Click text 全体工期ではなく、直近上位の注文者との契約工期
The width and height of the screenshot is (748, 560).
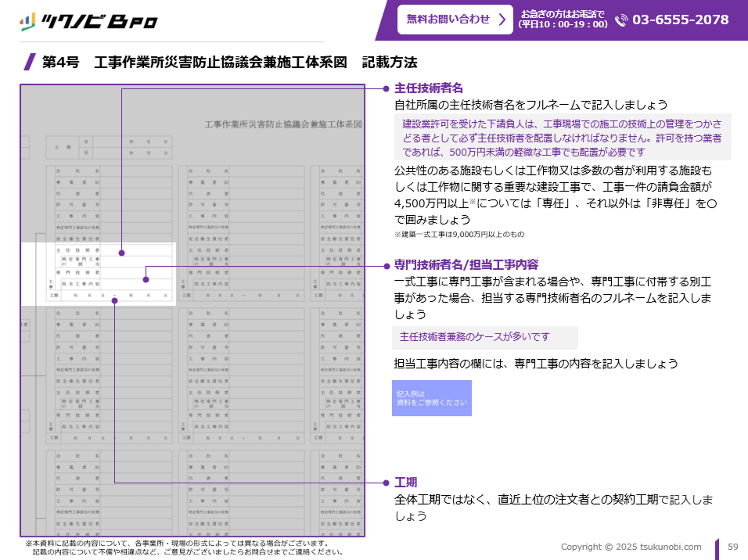[x=526, y=500]
